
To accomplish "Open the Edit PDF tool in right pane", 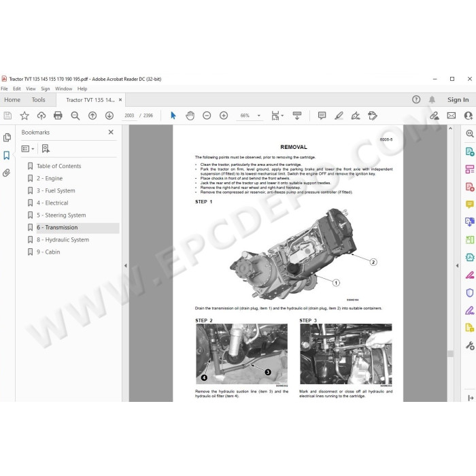I will pyautogui.click(x=470, y=169).
